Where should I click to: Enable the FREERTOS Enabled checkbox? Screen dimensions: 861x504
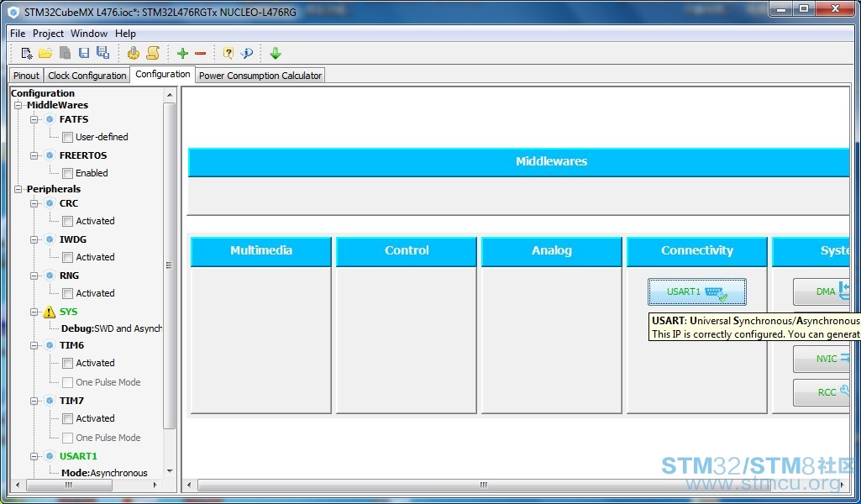(67, 174)
